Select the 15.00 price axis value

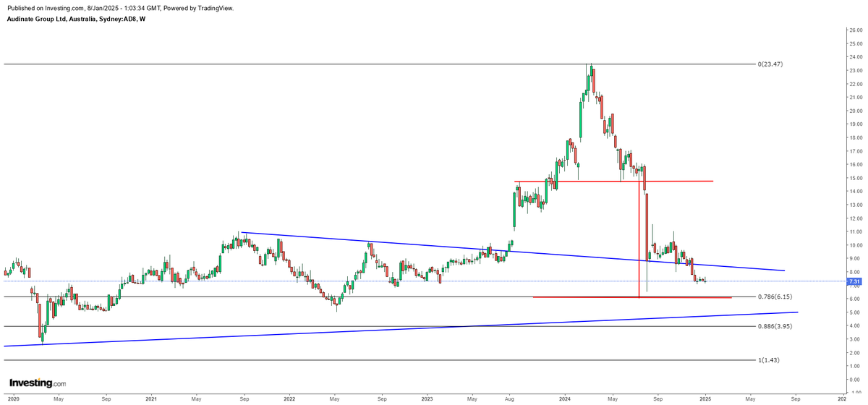point(855,178)
